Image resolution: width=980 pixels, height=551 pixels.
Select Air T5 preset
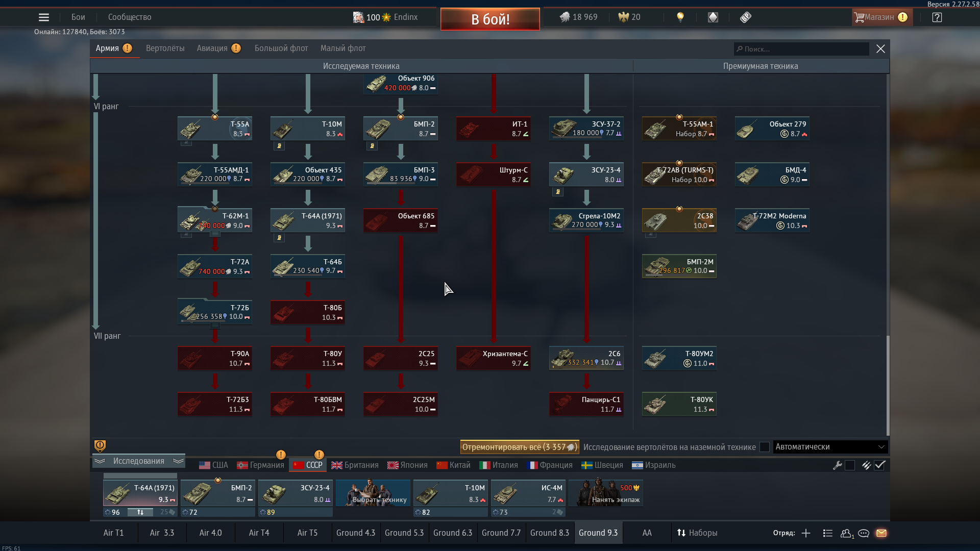tap(307, 533)
